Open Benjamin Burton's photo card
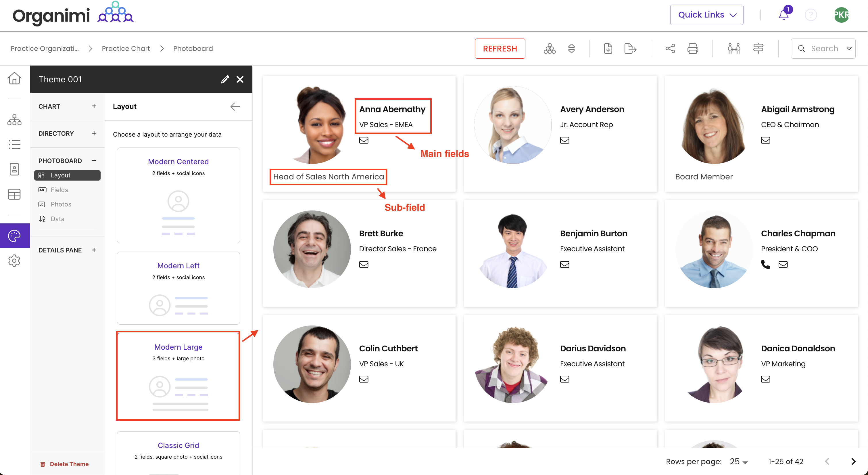 click(560, 254)
